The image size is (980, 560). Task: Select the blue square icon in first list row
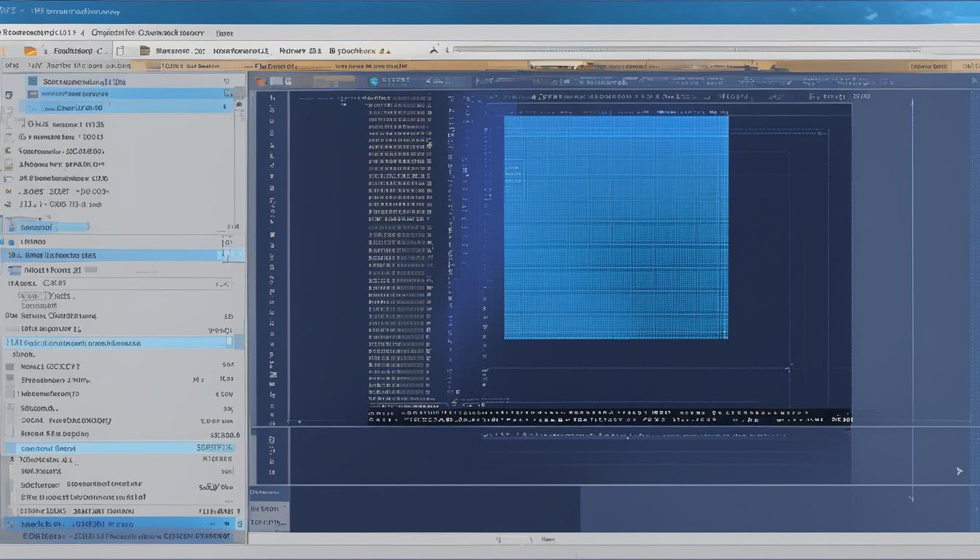click(32, 82)
